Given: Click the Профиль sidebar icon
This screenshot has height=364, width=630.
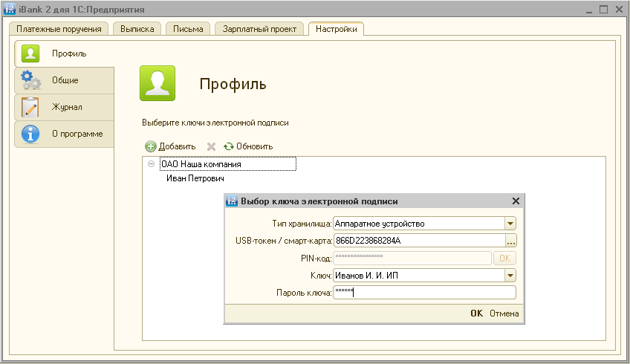Looking at the screenshot, I should click(x=30, y=53).
